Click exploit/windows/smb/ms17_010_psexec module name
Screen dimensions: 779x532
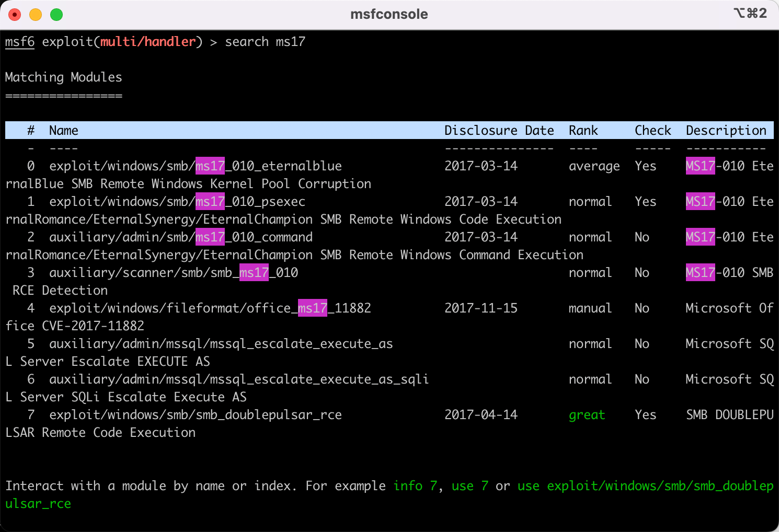click(x=177, y=202)
